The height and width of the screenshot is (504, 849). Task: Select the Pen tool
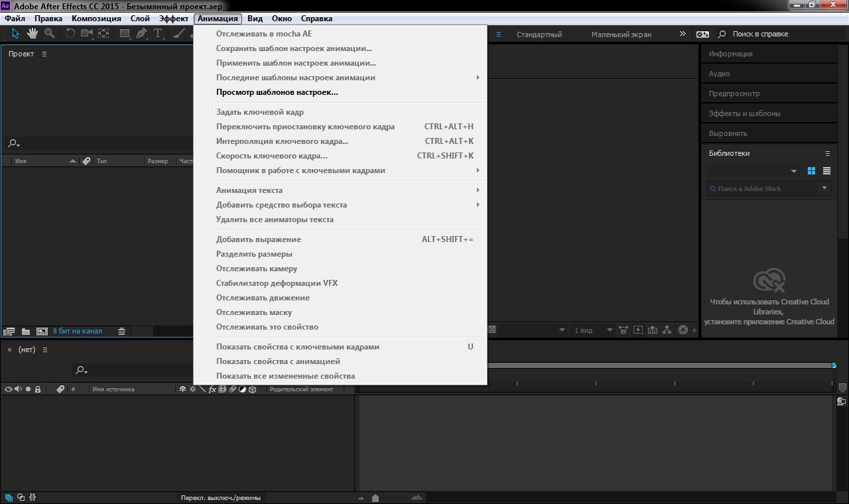141,33
